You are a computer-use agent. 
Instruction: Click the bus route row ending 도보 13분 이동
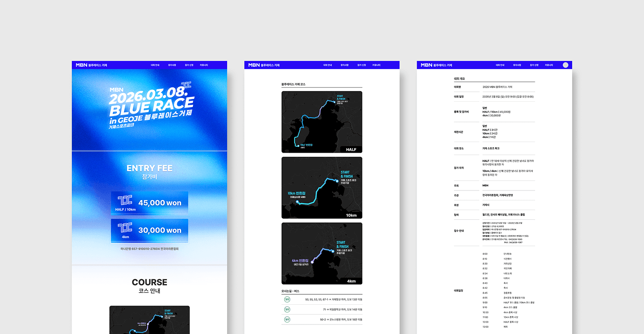click(322, 299)
